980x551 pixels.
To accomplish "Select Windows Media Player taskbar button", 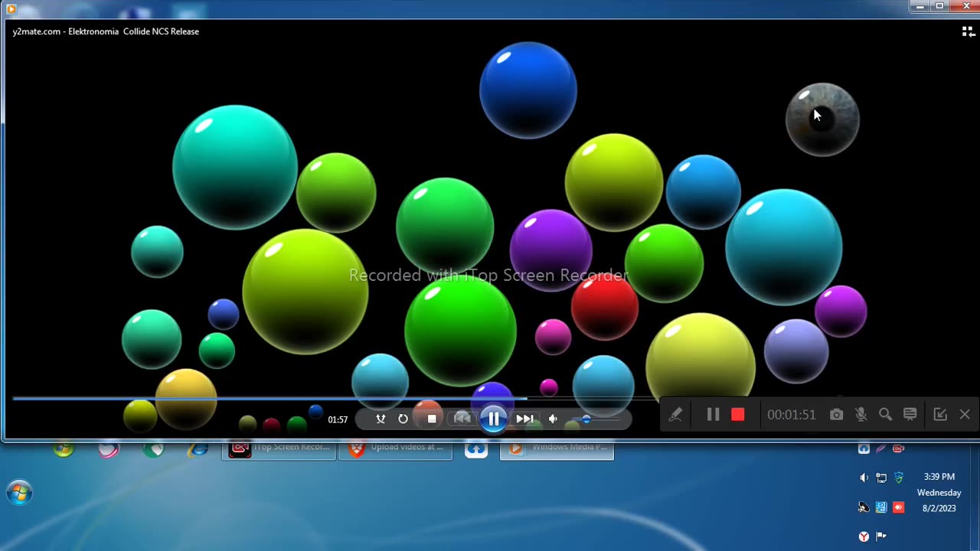I will point(557,449).
